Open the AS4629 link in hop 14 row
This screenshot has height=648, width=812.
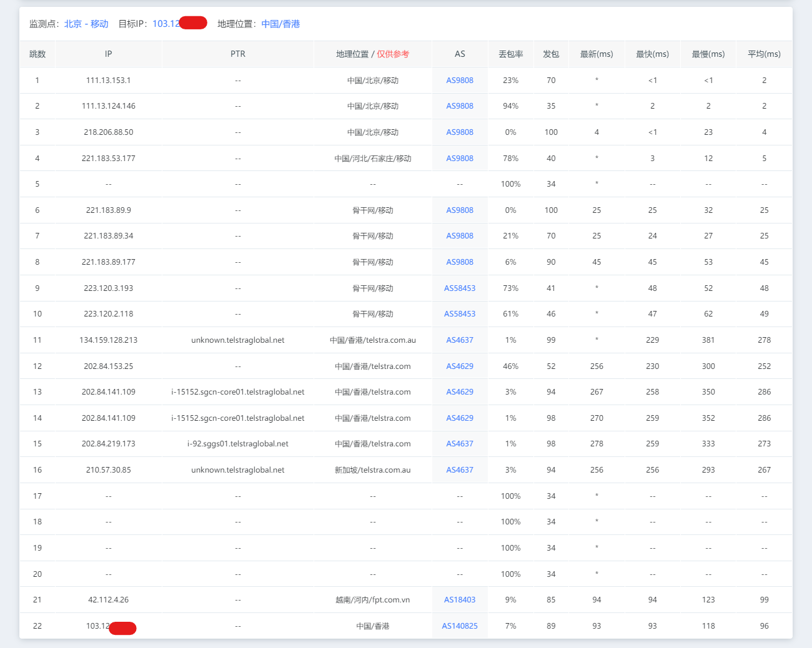460,418
